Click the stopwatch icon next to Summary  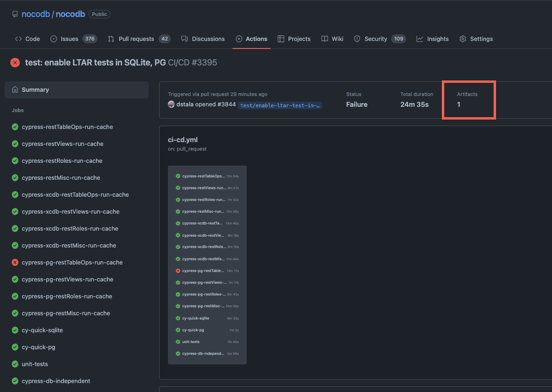(x=16, y=89)
